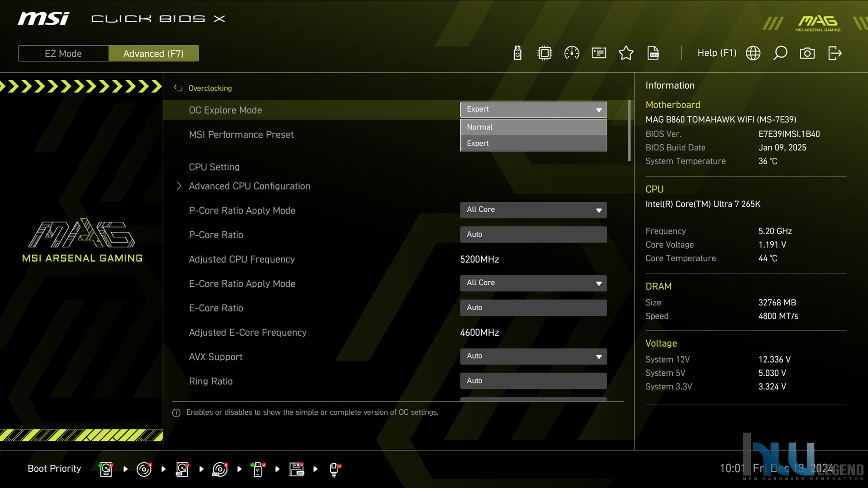This screenshot has width=868, height=488.
Task: Click the MAG B860 TOMAHAWK WIFI motherboard name
Action: click(x=721, y=120)
